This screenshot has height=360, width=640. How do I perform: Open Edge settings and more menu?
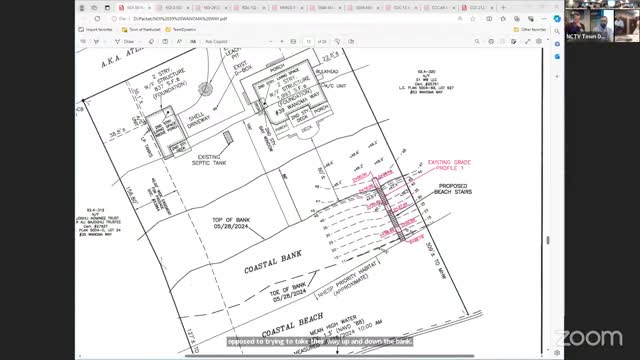(544, 19)
